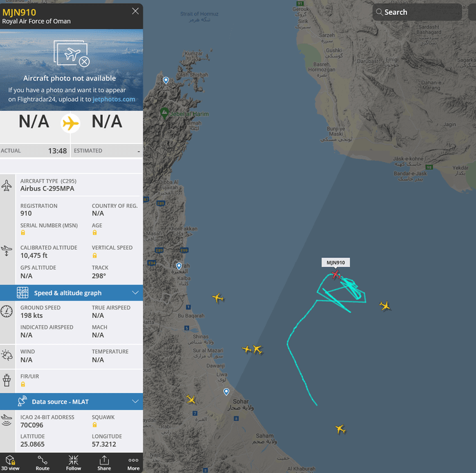Click the lock icon under Serial Number

(x=23, y=233)
